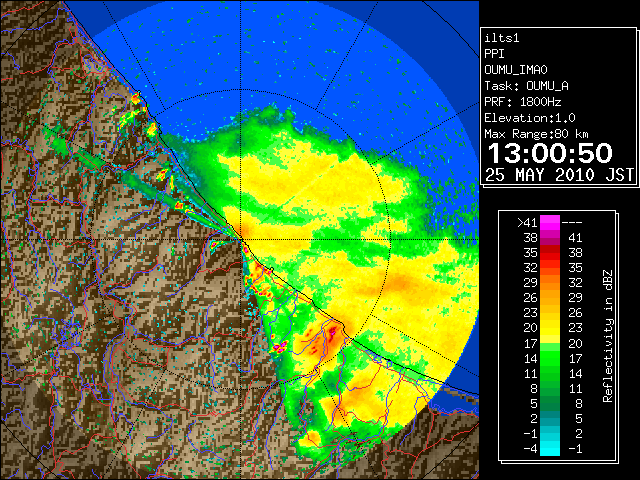The image size is (640, 480).
Task: Click the yellow legend swatch beside left "20"
Action: [x=550, y=328]
